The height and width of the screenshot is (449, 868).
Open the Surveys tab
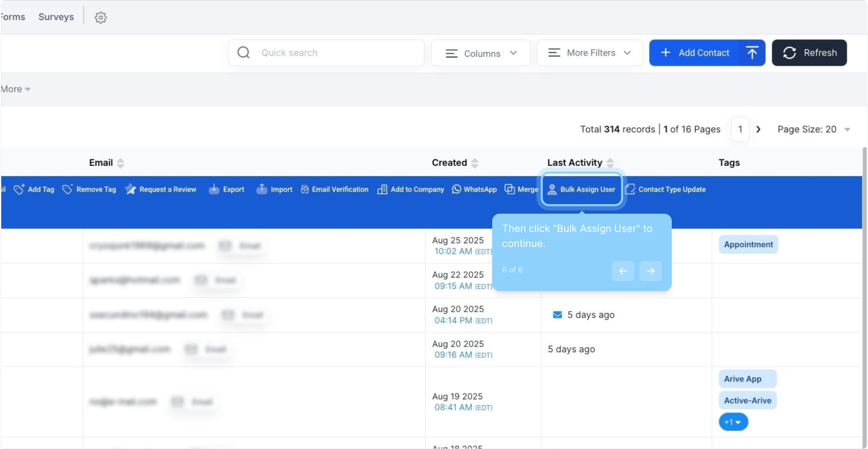click(56, 17)
